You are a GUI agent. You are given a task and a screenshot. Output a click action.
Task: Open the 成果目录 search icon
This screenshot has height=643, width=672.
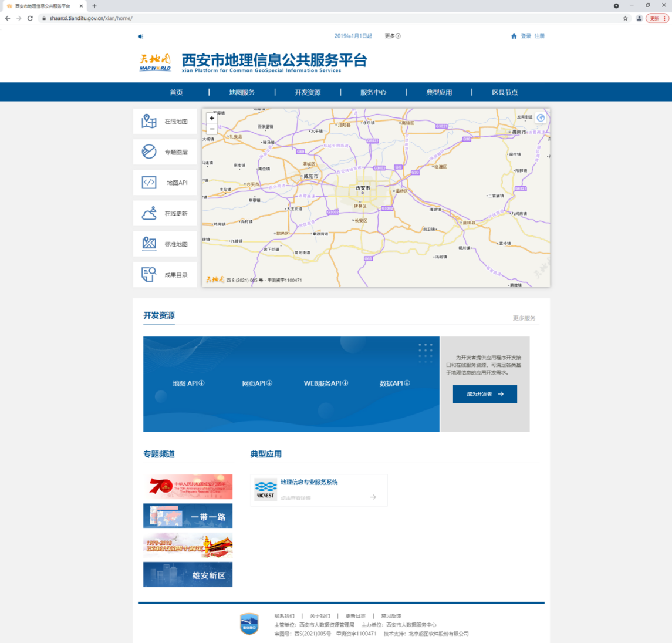pyautogui.click(x=149, y=274)
